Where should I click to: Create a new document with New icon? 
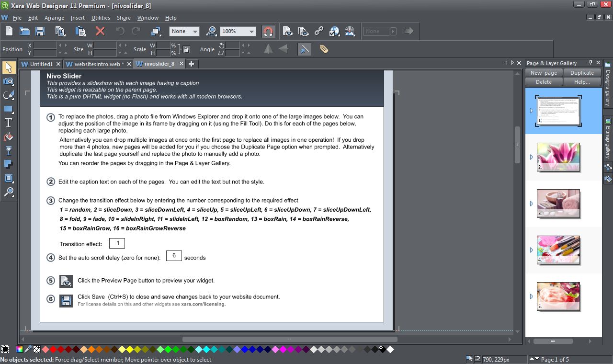pyautogui.click(x=9, y=32)
